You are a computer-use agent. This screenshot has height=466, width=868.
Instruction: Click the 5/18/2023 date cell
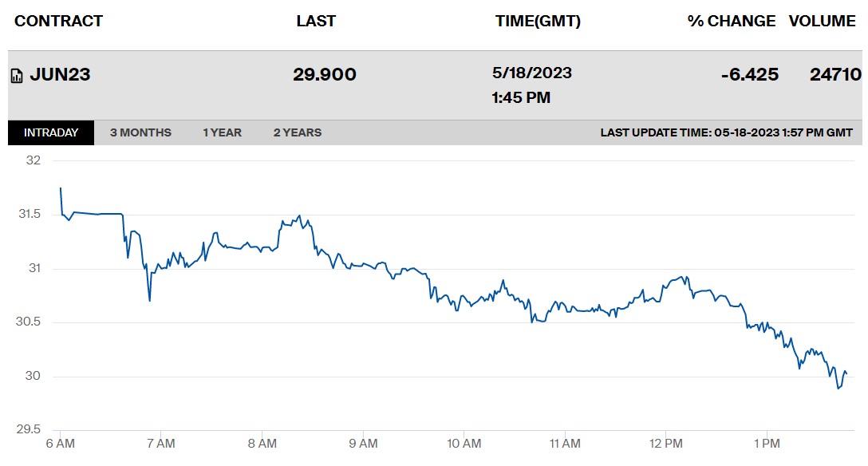point(531,73)
